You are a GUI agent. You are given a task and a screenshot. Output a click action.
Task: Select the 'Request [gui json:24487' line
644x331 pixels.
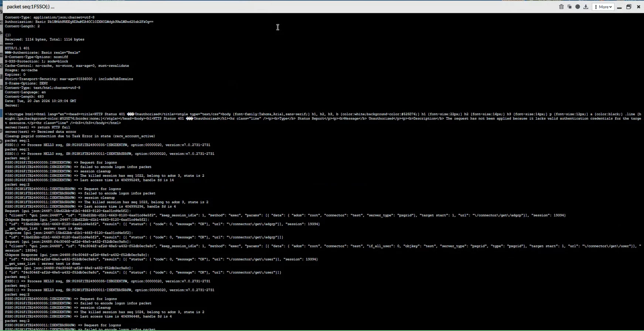68,211
